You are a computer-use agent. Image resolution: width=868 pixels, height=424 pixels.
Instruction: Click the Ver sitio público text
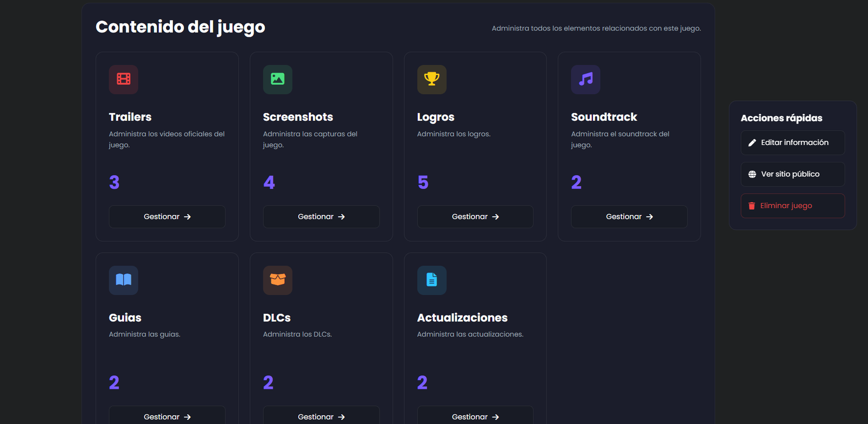point(790,174)
